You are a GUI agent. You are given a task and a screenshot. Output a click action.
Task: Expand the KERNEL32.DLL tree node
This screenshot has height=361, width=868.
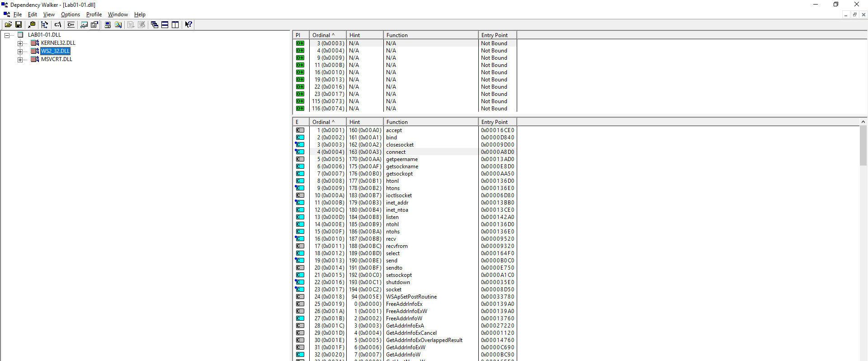point(20,43)
